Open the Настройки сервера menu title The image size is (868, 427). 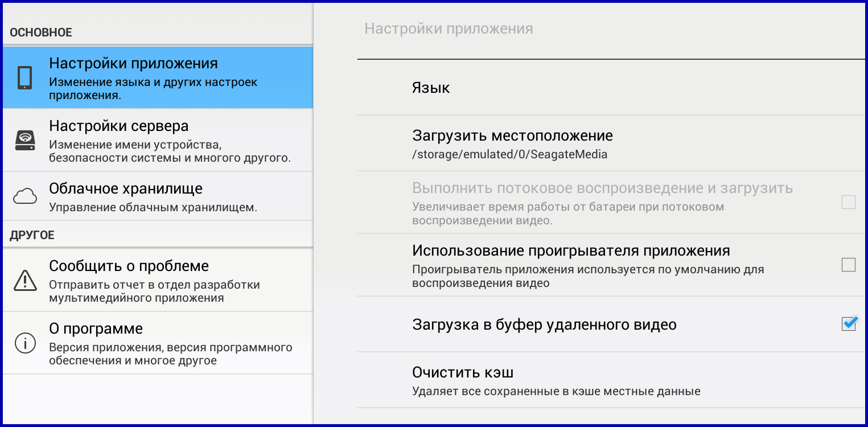pos(118,126)
